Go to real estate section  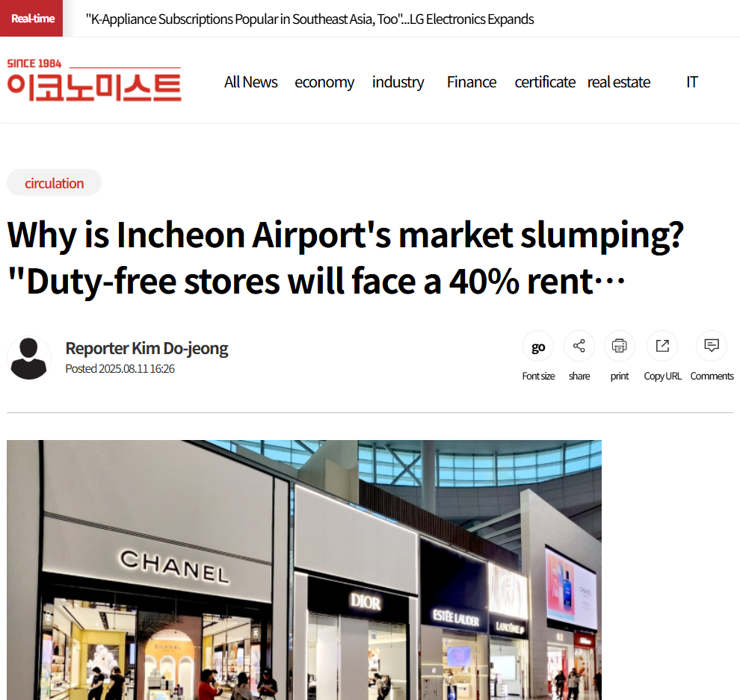(619, 82)
